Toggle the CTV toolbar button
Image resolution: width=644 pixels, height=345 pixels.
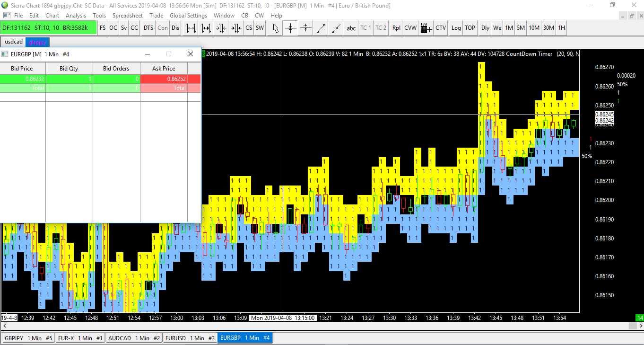tap(441, 28)
